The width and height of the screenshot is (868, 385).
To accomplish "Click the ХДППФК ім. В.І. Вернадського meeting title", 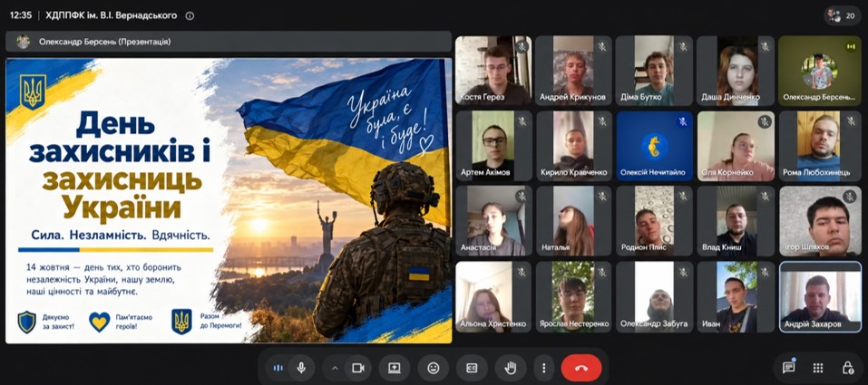I will click(110, 15).
